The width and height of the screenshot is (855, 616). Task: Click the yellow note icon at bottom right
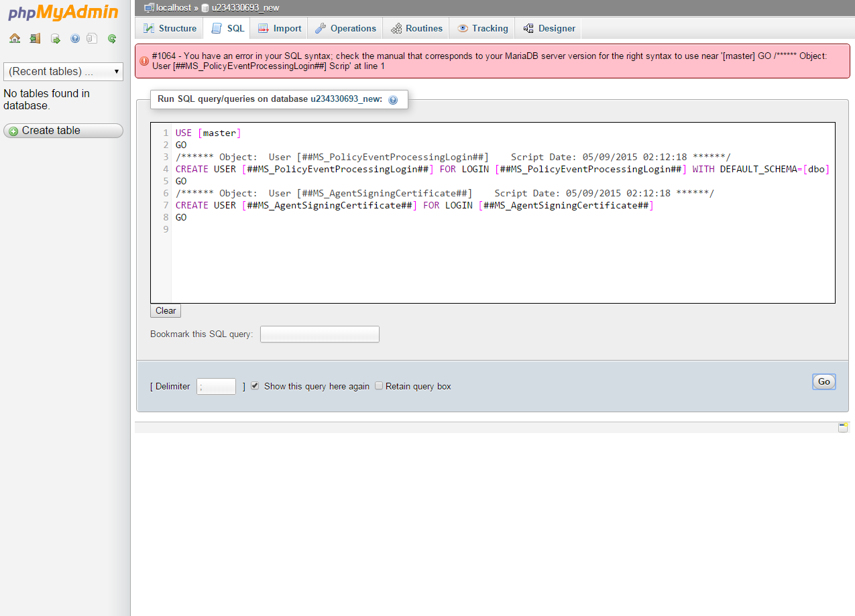(843, 428)
